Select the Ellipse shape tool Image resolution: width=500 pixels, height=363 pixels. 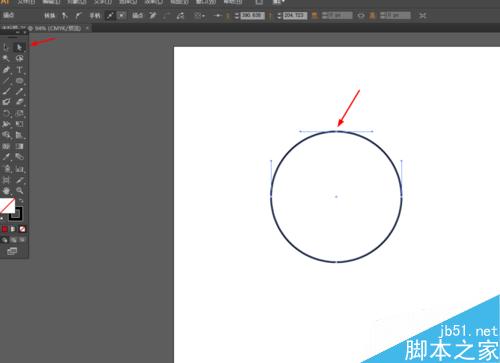click(x=19, y=81)
